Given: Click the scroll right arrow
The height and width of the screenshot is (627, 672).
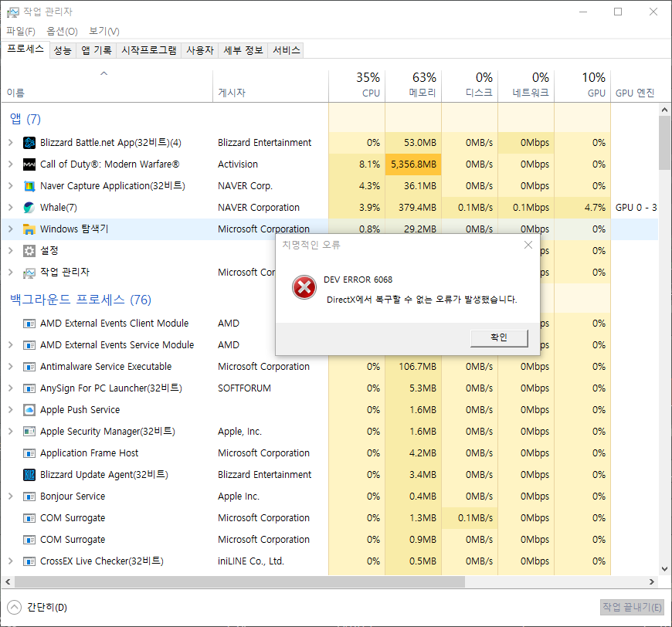Looking at the screenshot, I should [652, 582].
